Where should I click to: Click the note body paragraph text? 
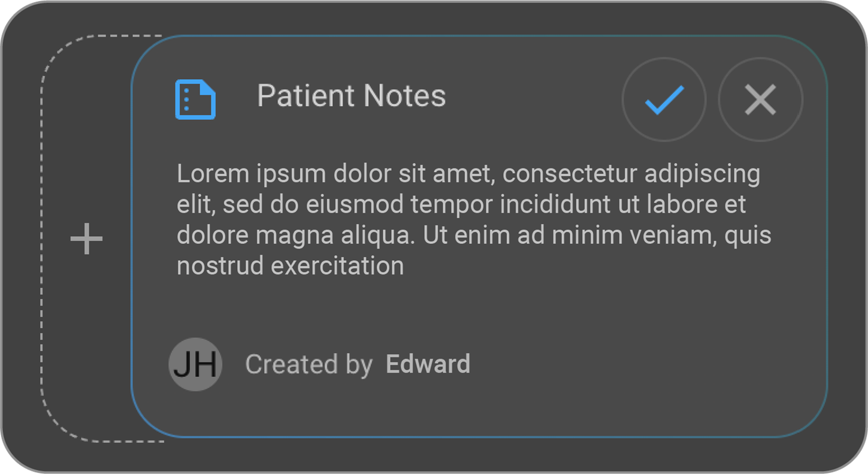tap(473, 219)
